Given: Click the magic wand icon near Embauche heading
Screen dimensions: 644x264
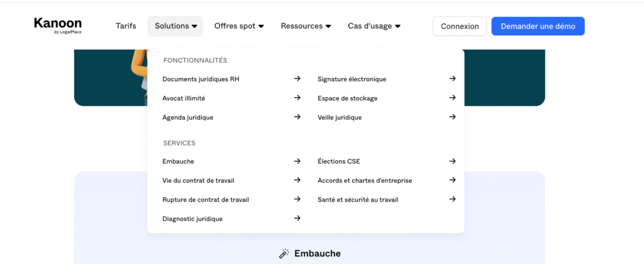Looking at the screenshot, I should pos(284,253).
